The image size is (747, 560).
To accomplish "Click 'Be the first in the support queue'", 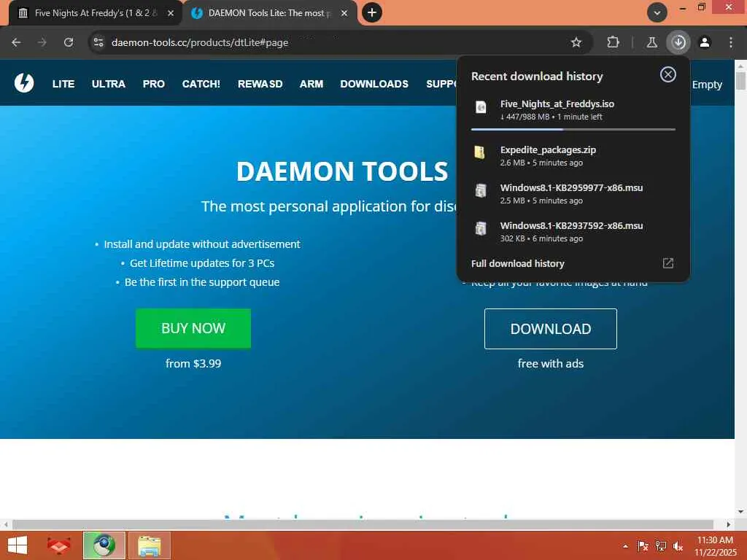I will pyautogui.click(x=202, y=282).
